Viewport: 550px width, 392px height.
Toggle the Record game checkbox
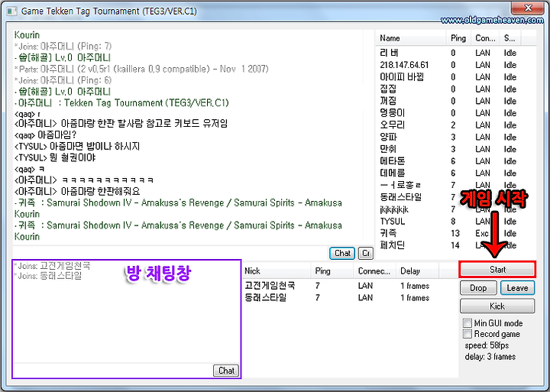coord(467,334)
